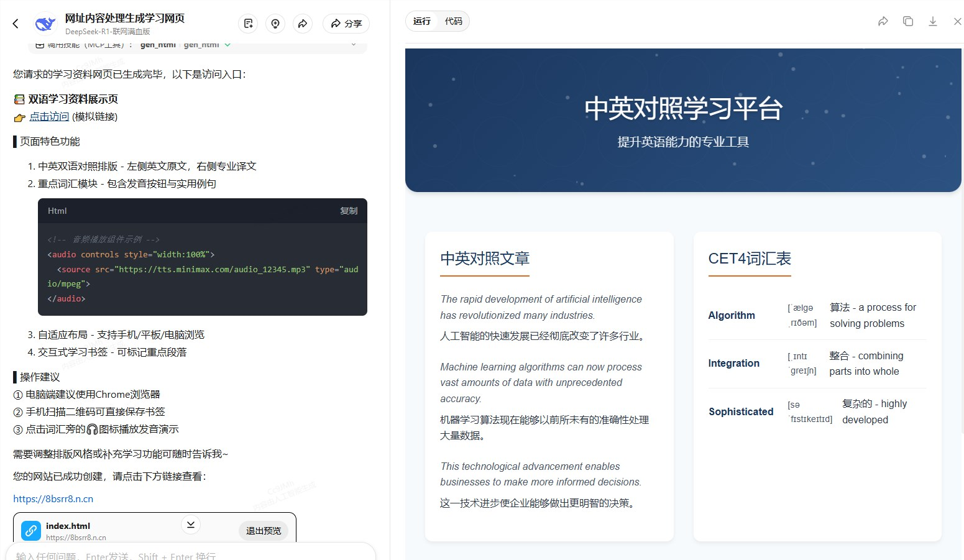The image size is (964, 560).
Task: Share preview via arrow icon in preview toolbar
Action: (883, 21)
